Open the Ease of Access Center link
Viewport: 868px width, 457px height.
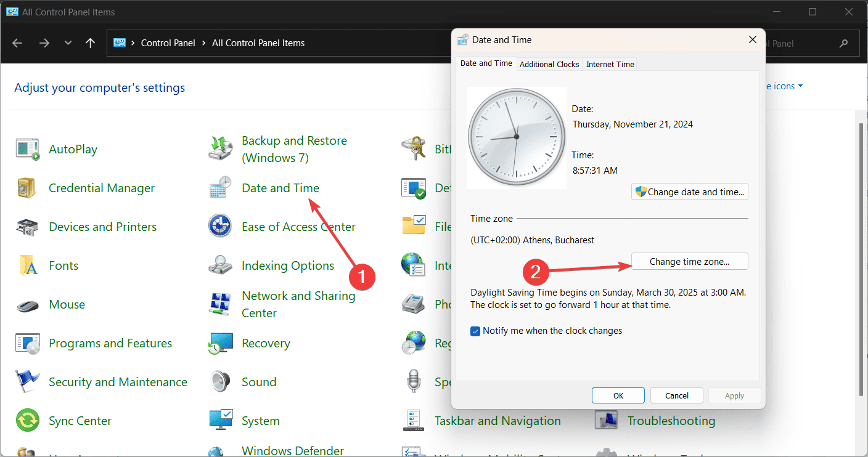[299, 227]
